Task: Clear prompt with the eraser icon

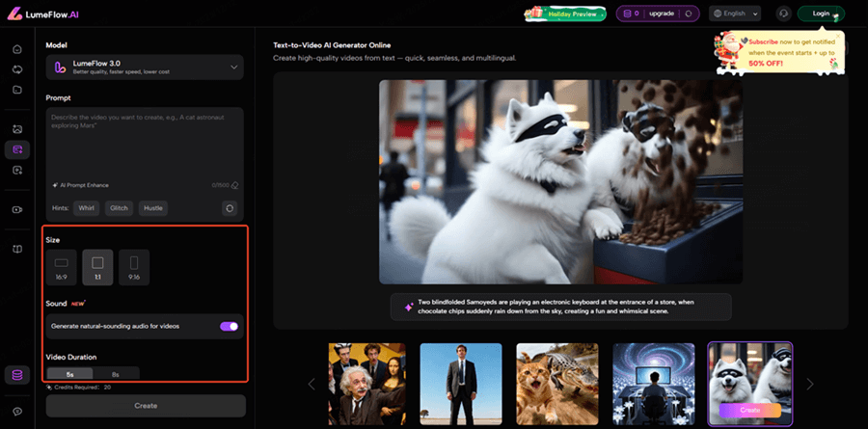Action: pyautogui.click(x=234, y=185)
